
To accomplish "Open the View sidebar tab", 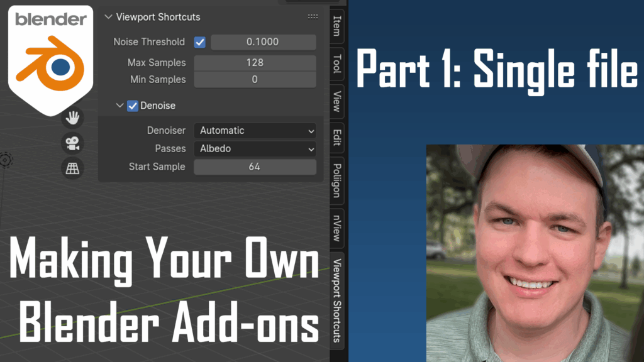I will coord(337,101).
